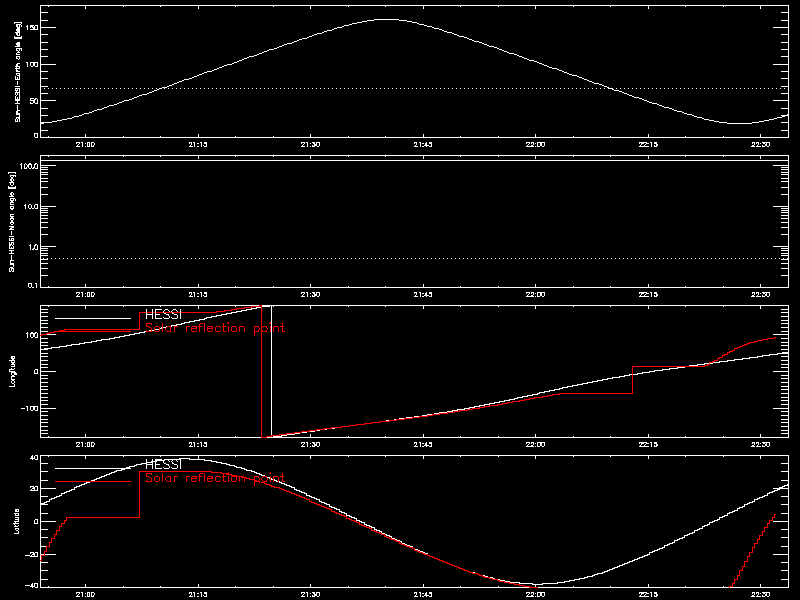Click 22:15 label under Latitude plot
The image size is (800, 600).
(648, 594)
